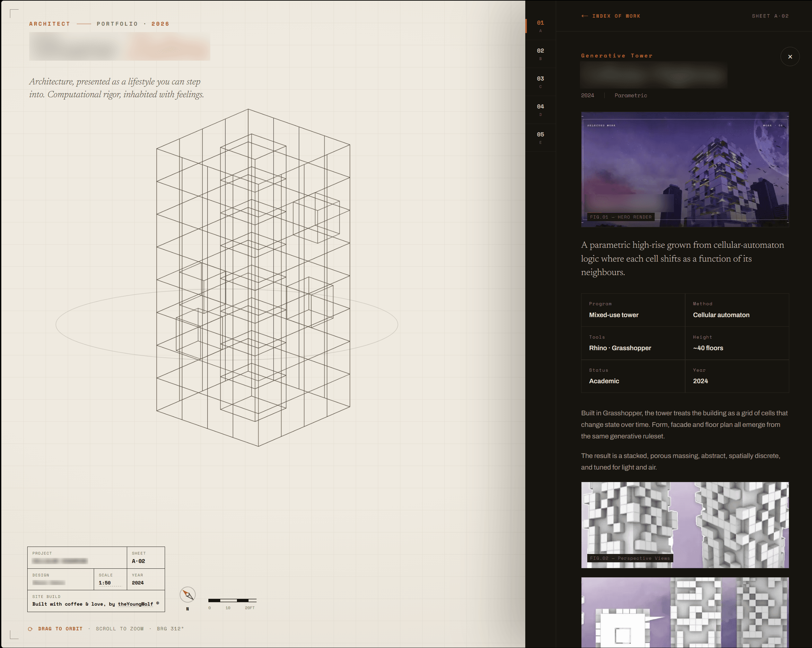The height and width of the screenshot is (648, 812).
Task: Click the Sheet A·02 title block cell
Action: click(146, 557)
